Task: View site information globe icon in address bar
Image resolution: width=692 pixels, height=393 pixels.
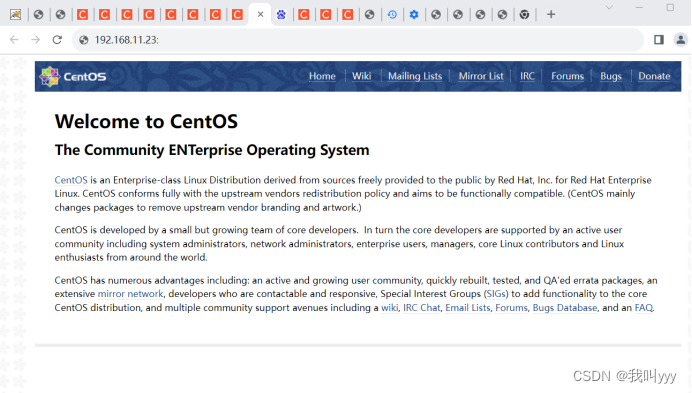Action: pos(83,40)
